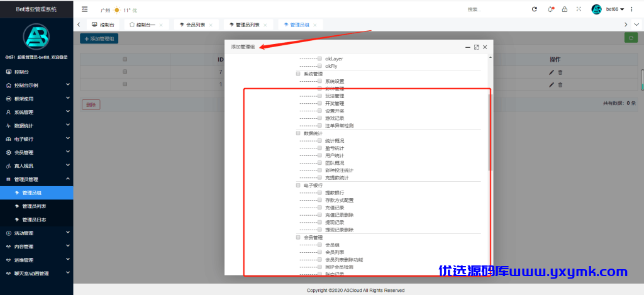Delete the row with ID 1

pos(560,85)
